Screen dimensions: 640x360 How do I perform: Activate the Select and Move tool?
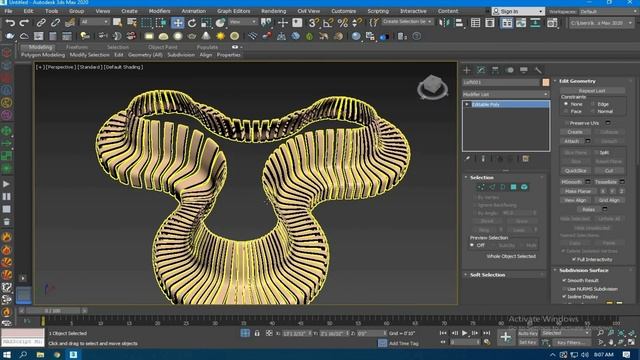(178, 23)
